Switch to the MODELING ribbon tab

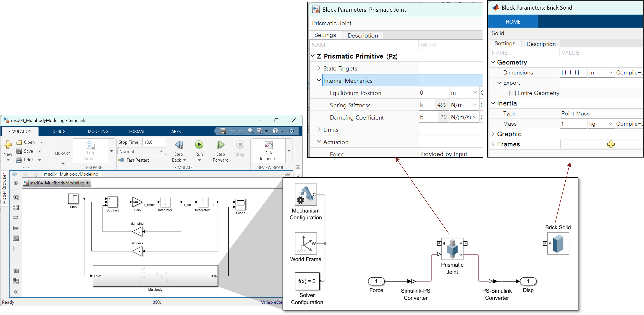(x=98, y=132)
